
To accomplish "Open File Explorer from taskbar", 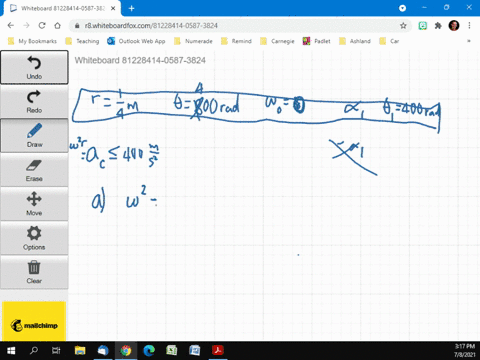I will (x=80, y=350).
